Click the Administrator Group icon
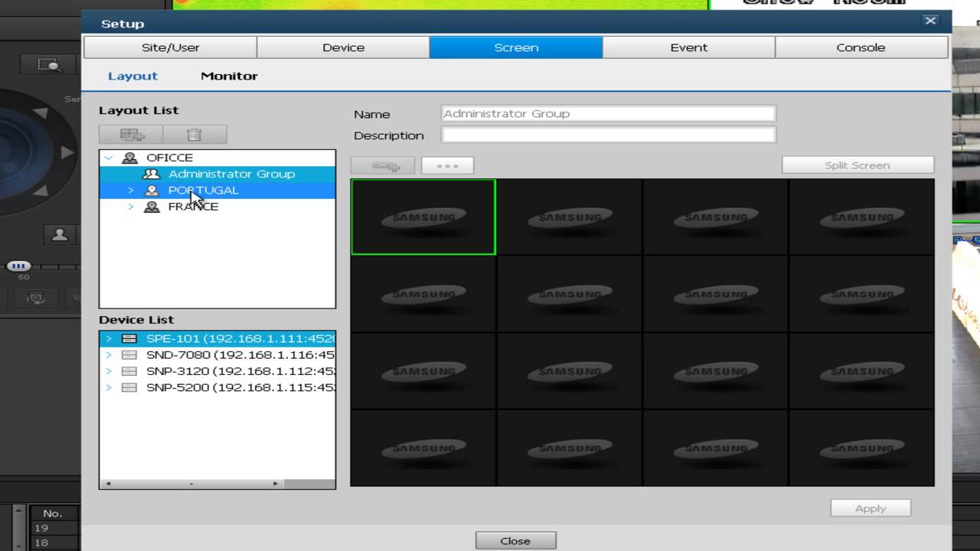 coord(152,174)
